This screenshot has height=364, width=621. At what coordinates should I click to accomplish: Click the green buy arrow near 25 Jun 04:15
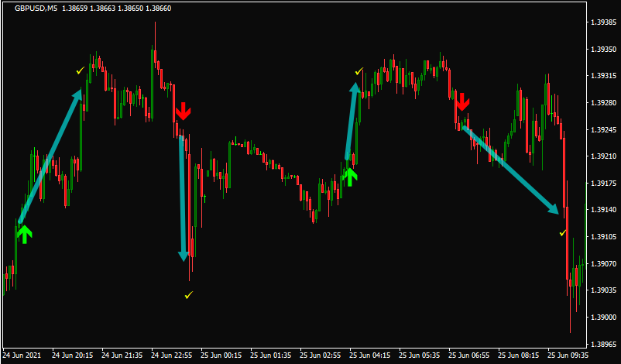350,177
